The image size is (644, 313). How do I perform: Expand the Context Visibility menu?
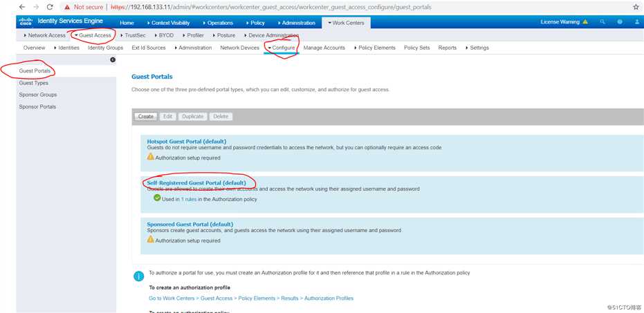click(167, 23)
